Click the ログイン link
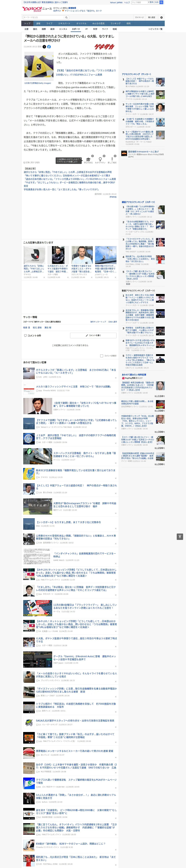 pos(57,11)
